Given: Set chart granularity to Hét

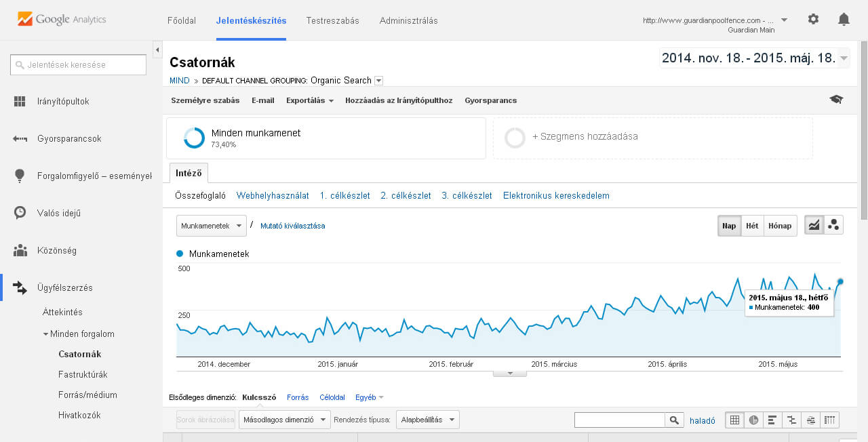Looking at the screenshot, I should 752,226.
